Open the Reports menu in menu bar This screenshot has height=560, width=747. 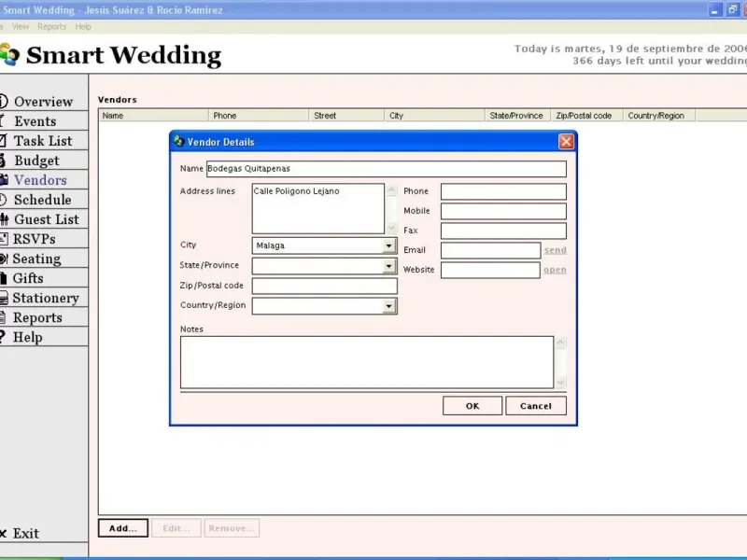(52, 27)
